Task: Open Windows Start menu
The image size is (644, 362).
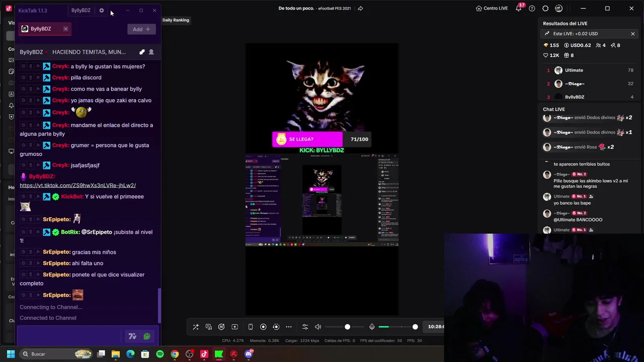Action: coord(11,354)
